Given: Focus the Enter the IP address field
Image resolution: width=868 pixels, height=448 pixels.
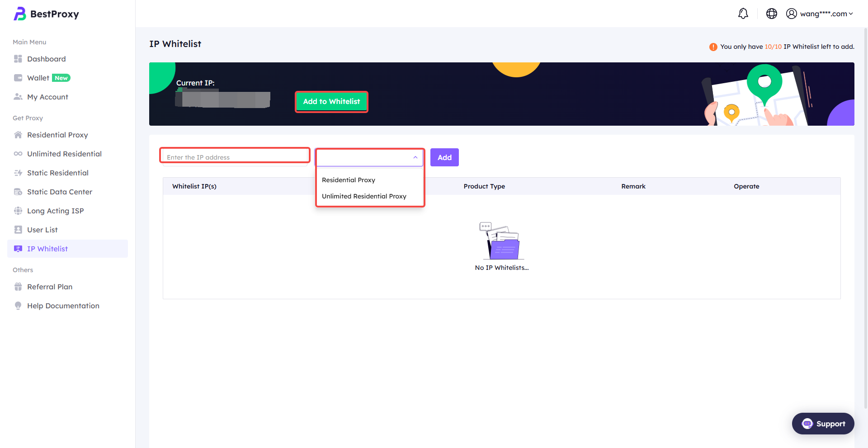Looking at the screenshot, I should (235, 157).
